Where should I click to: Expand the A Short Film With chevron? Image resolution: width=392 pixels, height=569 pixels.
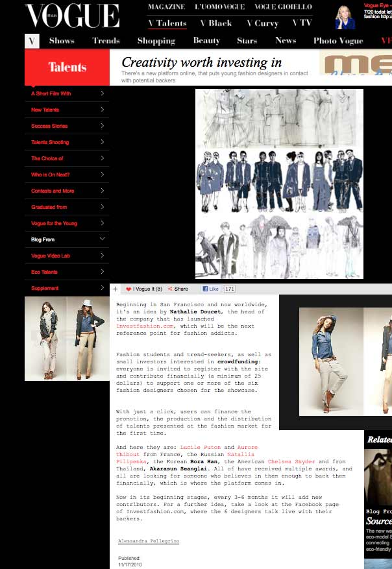103,93
